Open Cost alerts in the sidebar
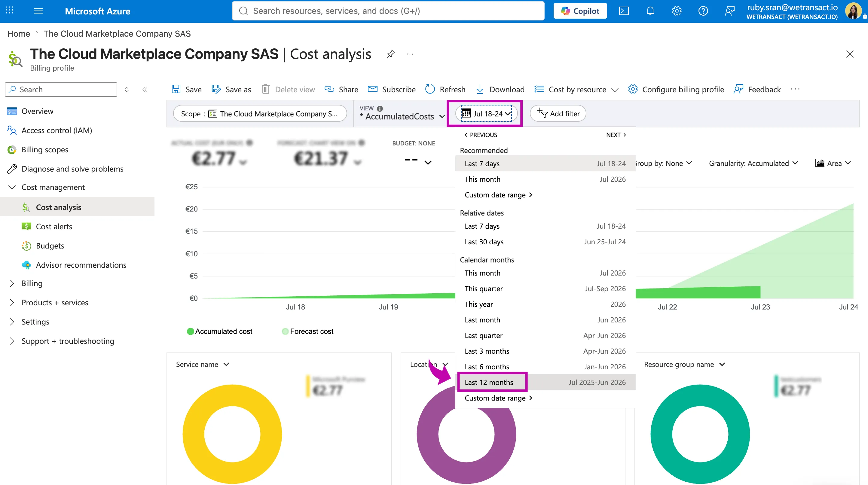The width and height of the screenshot is (868, 485). 54,226
